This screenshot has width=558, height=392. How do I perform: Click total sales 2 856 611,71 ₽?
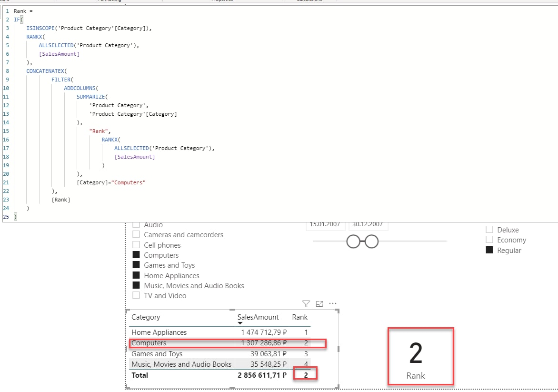(x=262, y=375)
